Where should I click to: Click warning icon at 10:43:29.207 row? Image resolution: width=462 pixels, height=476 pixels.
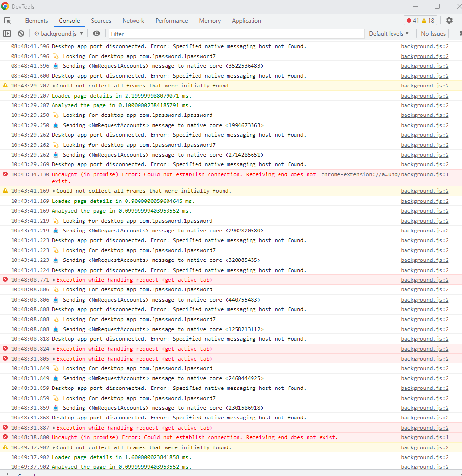5,86
